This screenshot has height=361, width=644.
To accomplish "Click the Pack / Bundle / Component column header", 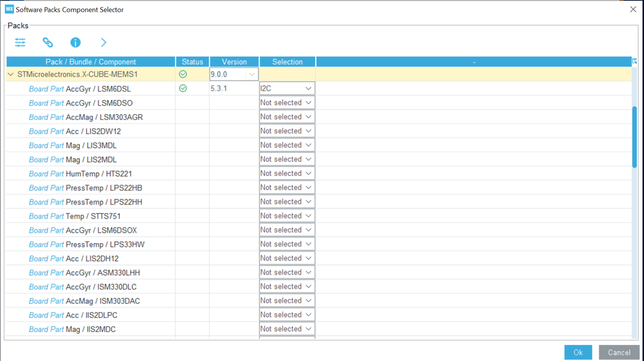I will point(91,62).
